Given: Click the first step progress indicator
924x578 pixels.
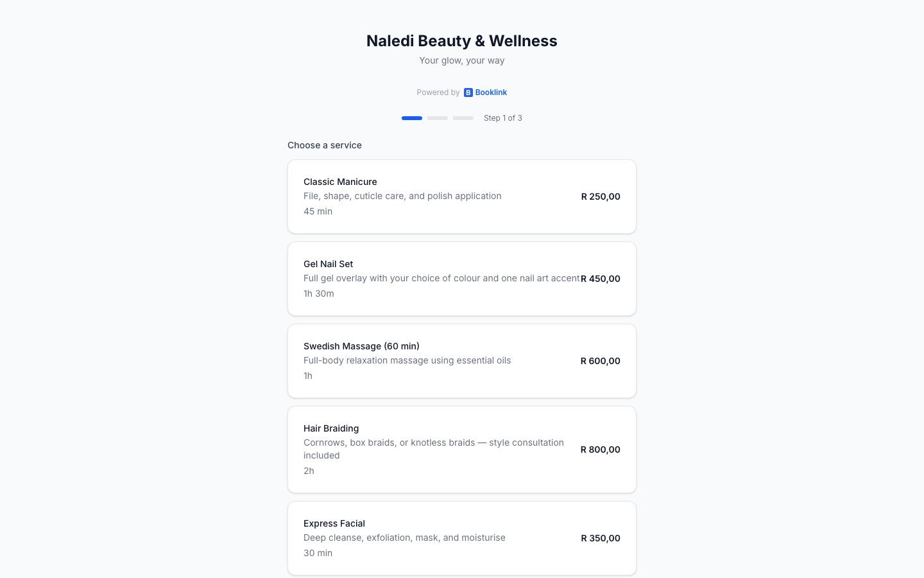Looking at the screenshot, I should click(412, 118).
